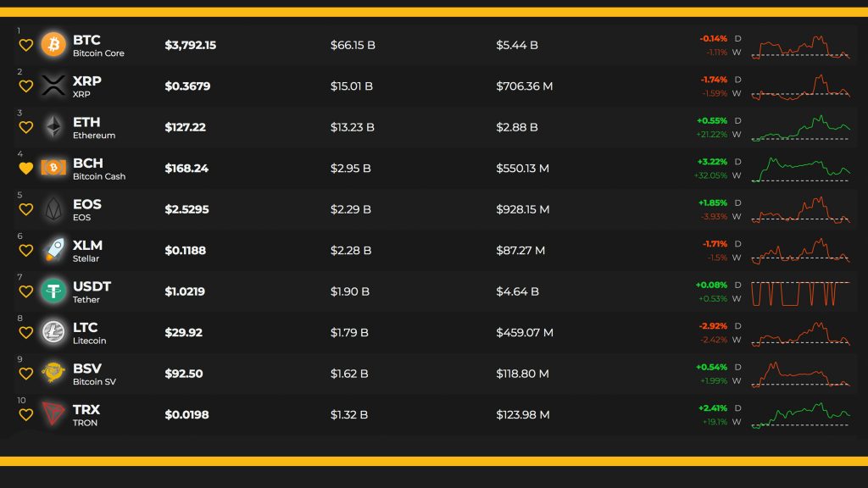The height and width of the screenshot is (488, 868).
Task: Click the Bitcoin Cash logo icon
Action: [x=53, y=168]
